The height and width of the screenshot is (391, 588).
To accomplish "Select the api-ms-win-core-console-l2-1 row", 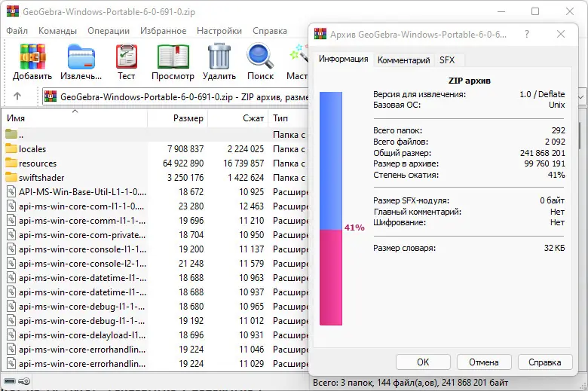I will pyautogui.click(x=155, y=263).
